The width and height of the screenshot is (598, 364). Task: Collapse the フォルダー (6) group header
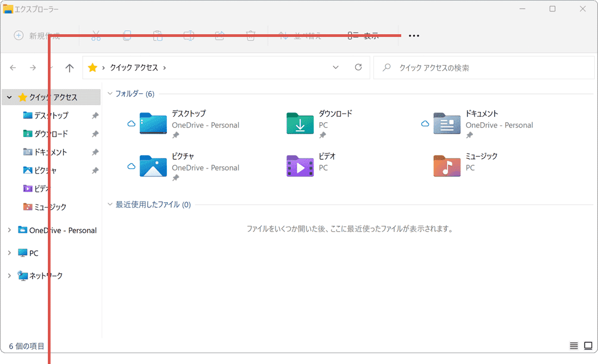(x=110, y=93)
